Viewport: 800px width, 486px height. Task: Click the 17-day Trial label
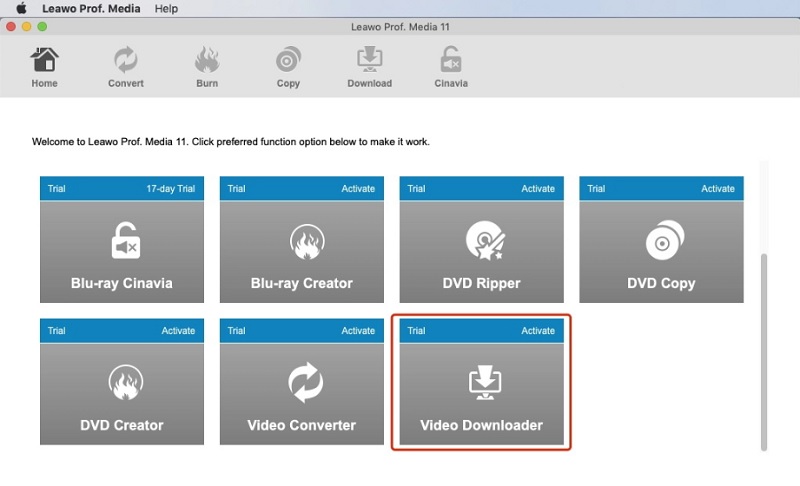pos(170,189)
